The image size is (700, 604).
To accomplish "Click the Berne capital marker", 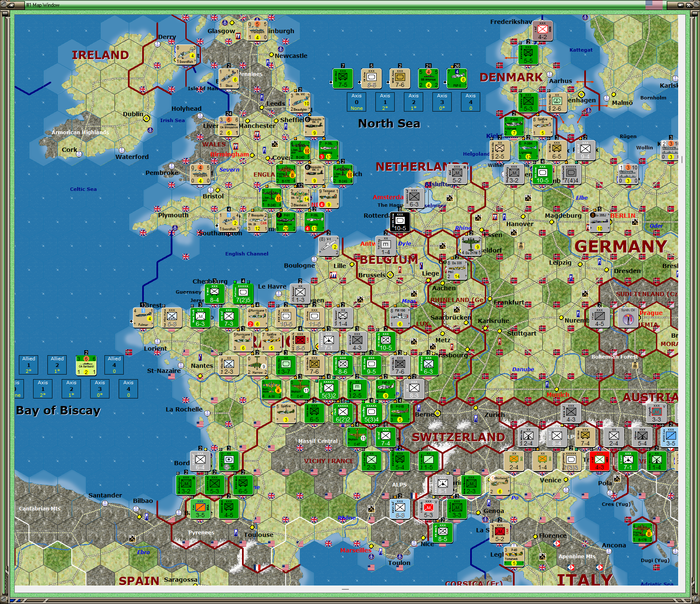I will tap(437, 414).
